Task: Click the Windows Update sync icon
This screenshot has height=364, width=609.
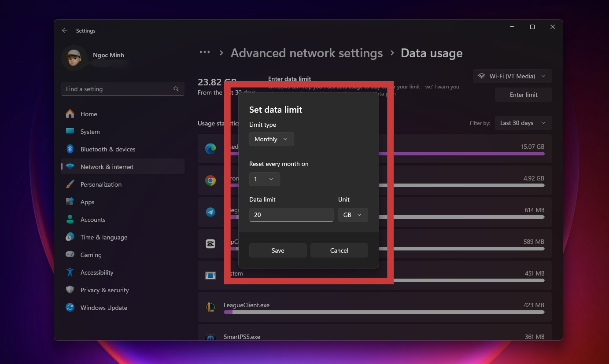Action: 70,308
